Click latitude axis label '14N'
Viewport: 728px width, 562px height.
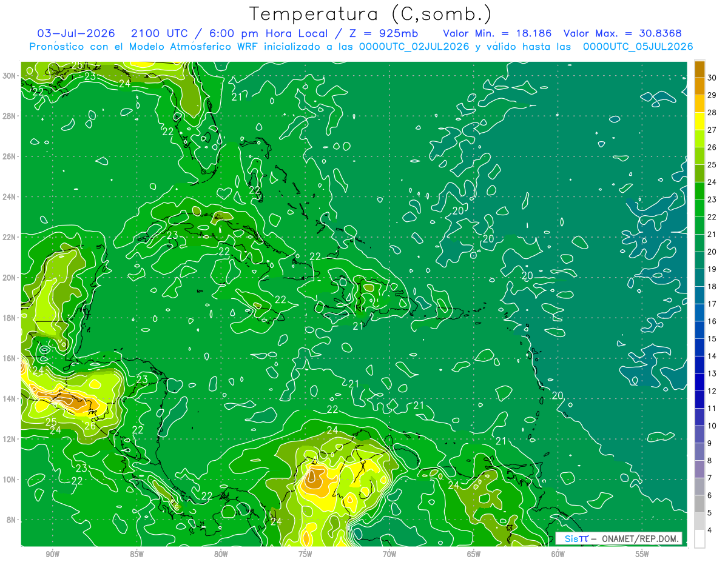tap(10, 398)
